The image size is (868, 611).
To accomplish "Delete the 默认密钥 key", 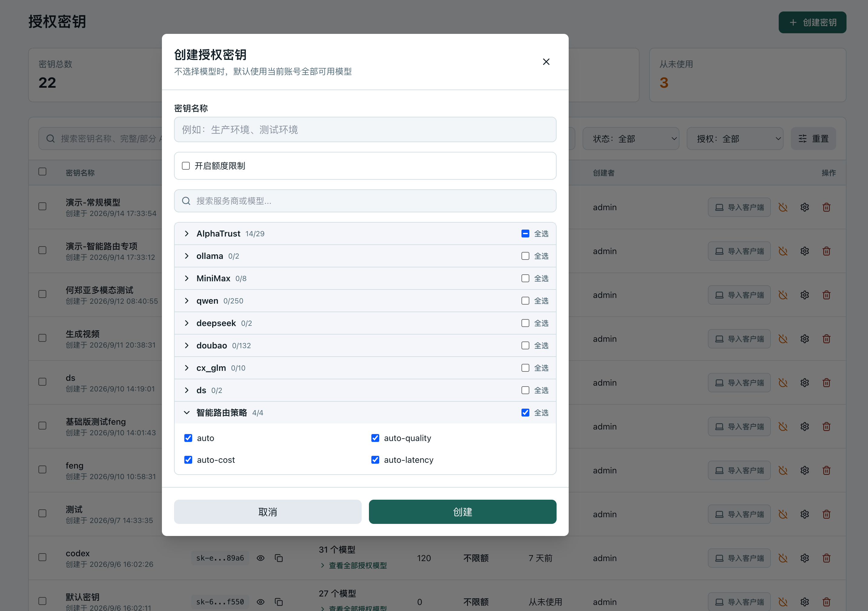I will (x=827, y=602).
